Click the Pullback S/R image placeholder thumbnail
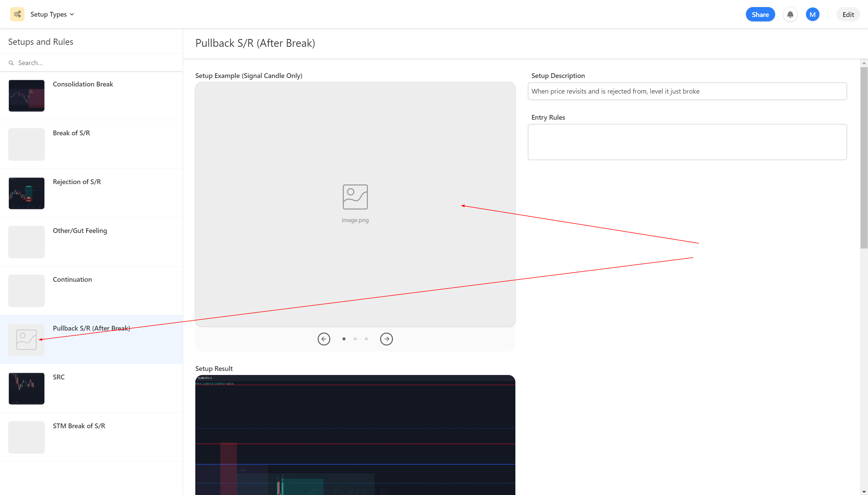Image resolution: width=868 pixels, height=495 pixels. 26,339
